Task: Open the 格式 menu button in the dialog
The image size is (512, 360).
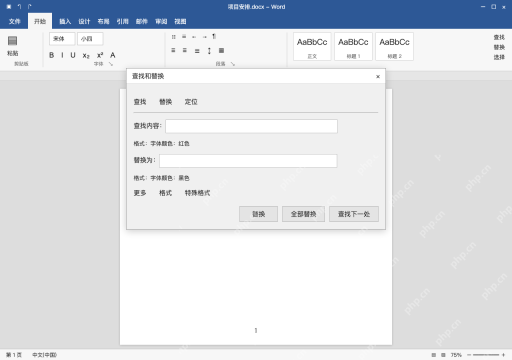Action: point(165,193)
